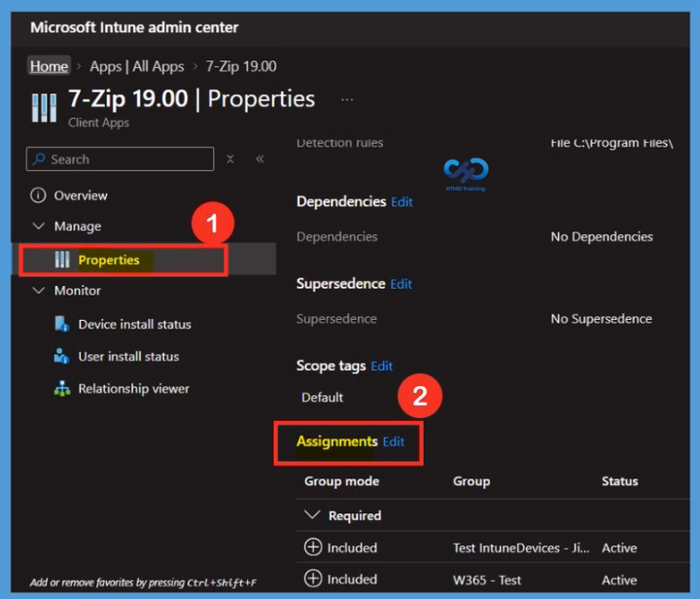This screenshot has height=599, width=700.
Task: Collapse the Monitor section chevron
Action: [x=39, y=291]
